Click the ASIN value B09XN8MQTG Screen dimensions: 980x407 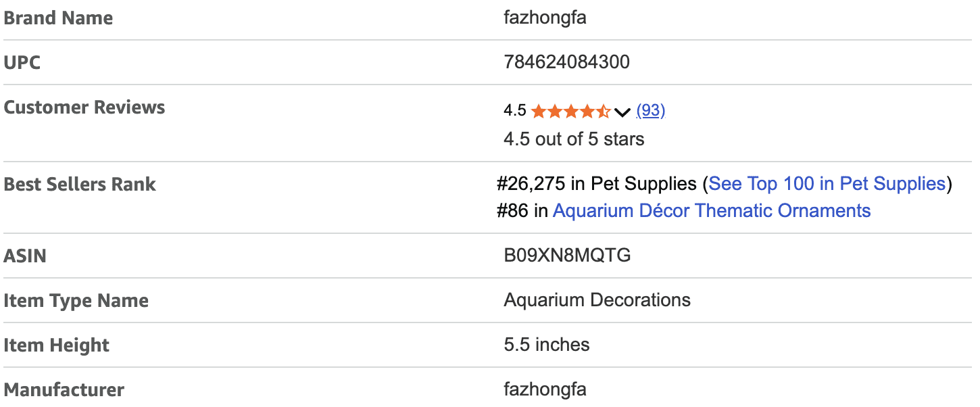click(567, 256)
